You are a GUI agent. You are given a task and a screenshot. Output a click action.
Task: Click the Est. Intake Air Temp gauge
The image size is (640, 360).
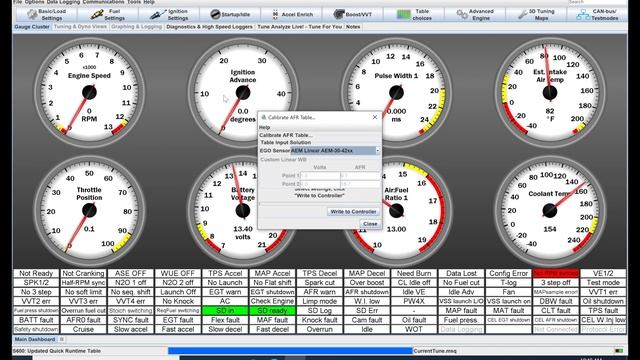pyautogui.click(x=550, y=93)
